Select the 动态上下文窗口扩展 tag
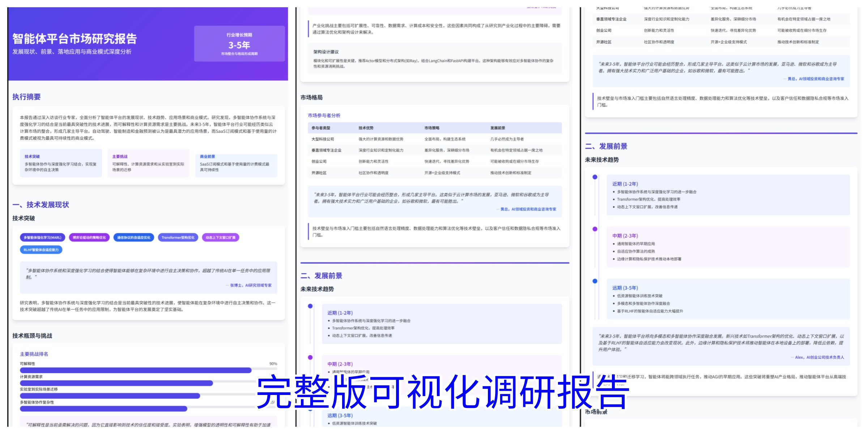Image resolution: width=868 pixels, height=434 pixels. [220, 238]
